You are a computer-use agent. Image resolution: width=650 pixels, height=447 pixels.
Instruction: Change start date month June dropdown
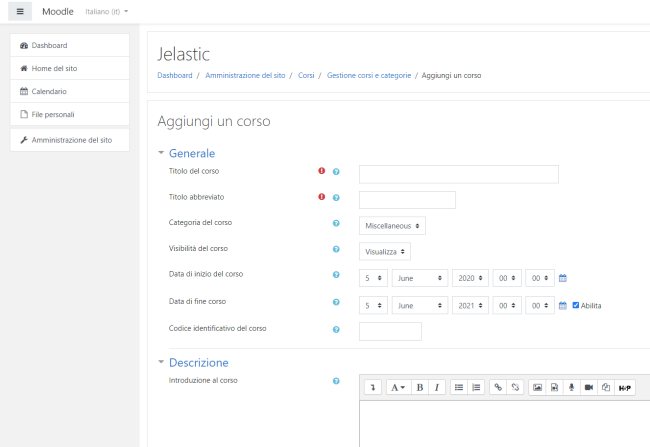(x=420, y=278)
